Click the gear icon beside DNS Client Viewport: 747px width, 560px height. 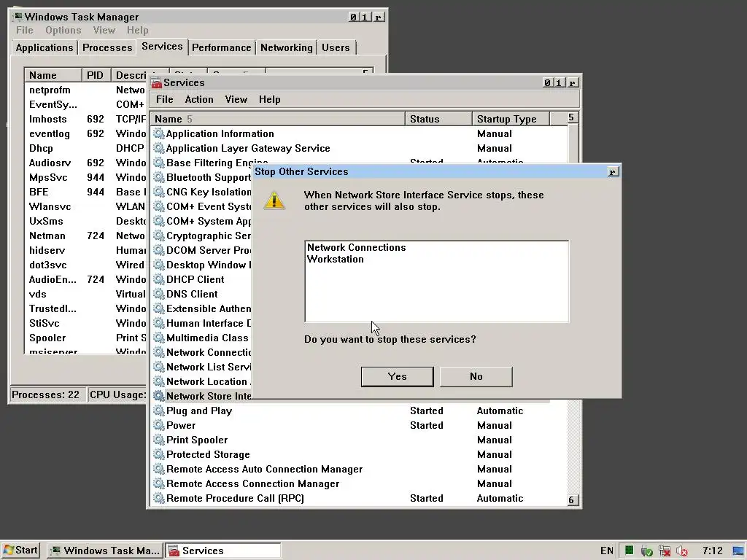pyautogui.click(x=158, y=294)
